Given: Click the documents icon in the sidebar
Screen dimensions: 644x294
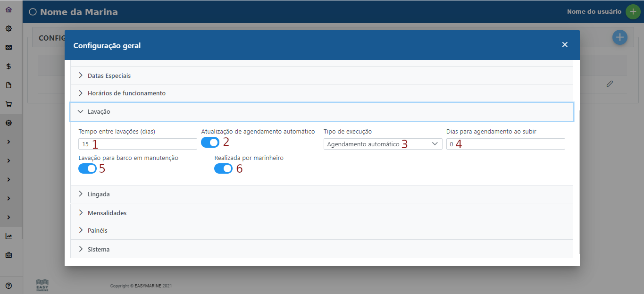Looking at the screenshot, I should tap(8, 85).
